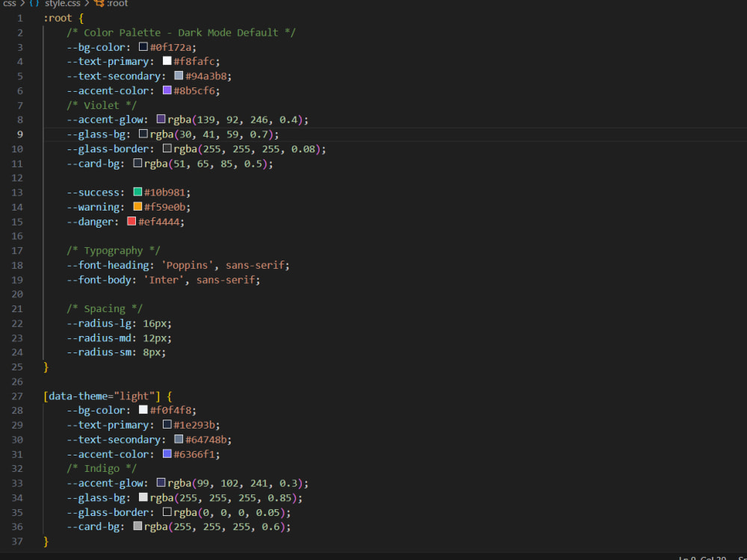Click the --radius-lg property name
This screenshot has height=560, width=747.
coord(99,323)
